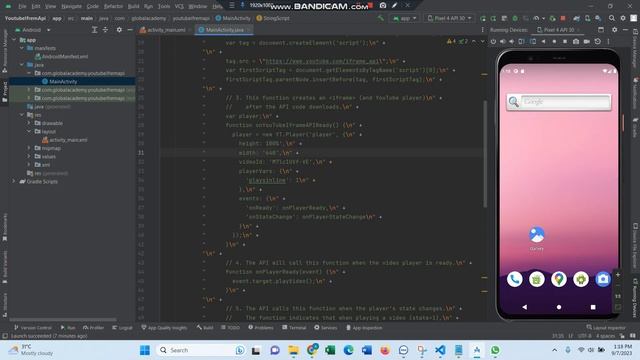This screenshot has width=640, height=360.
Task: Open emulator snapshots icon
Action: click(598, 42)
